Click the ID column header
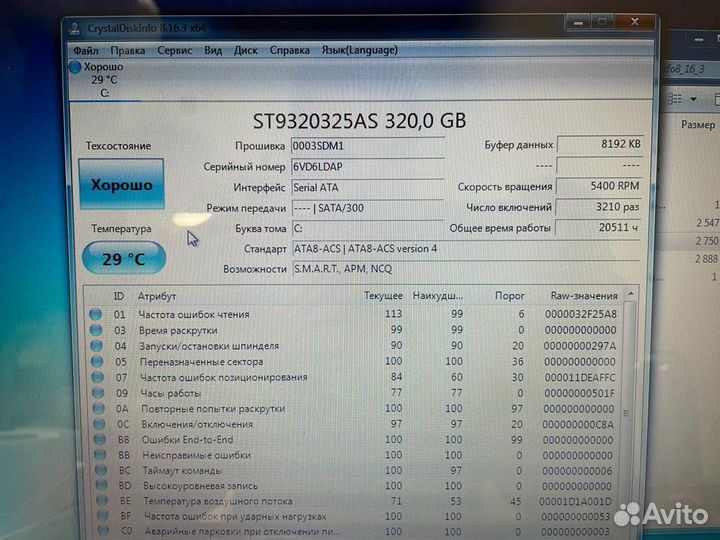Viewport: 720px width, 540px height. 119,296
